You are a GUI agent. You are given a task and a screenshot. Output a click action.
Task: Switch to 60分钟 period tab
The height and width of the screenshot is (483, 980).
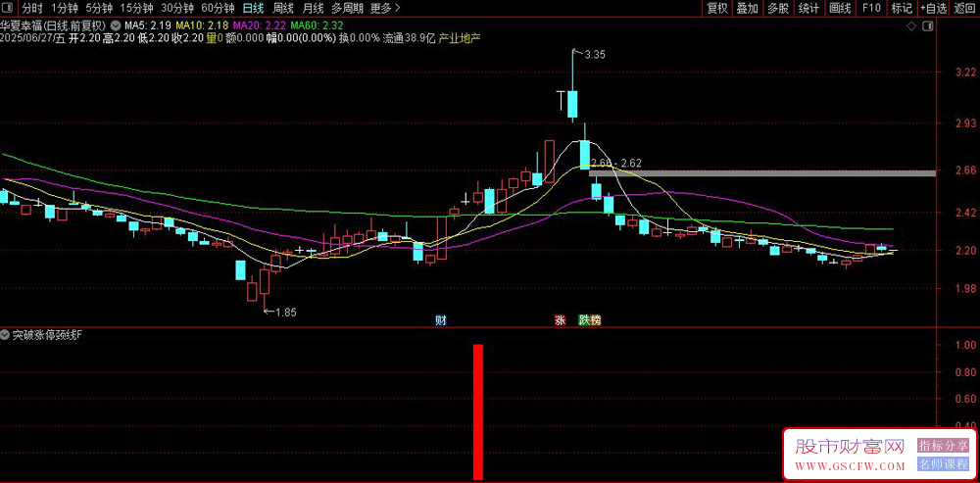click(x=219, y=8)
